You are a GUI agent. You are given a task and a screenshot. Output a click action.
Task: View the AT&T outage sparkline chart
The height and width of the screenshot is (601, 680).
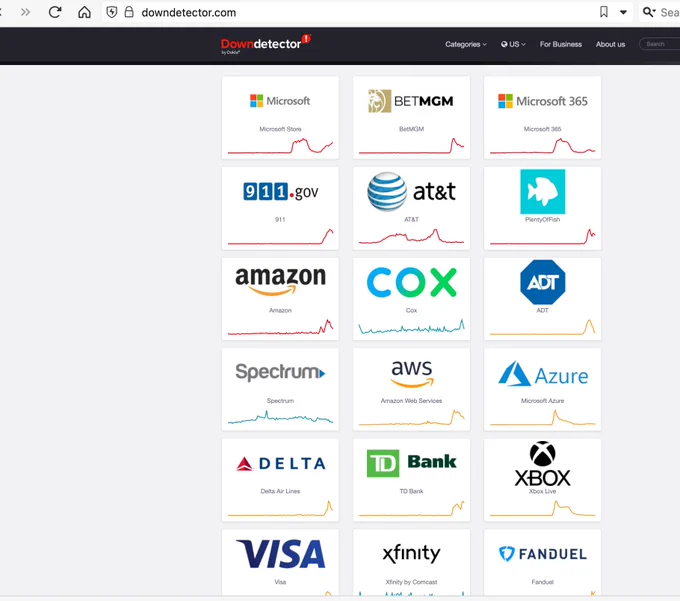[x=411, y=236]
